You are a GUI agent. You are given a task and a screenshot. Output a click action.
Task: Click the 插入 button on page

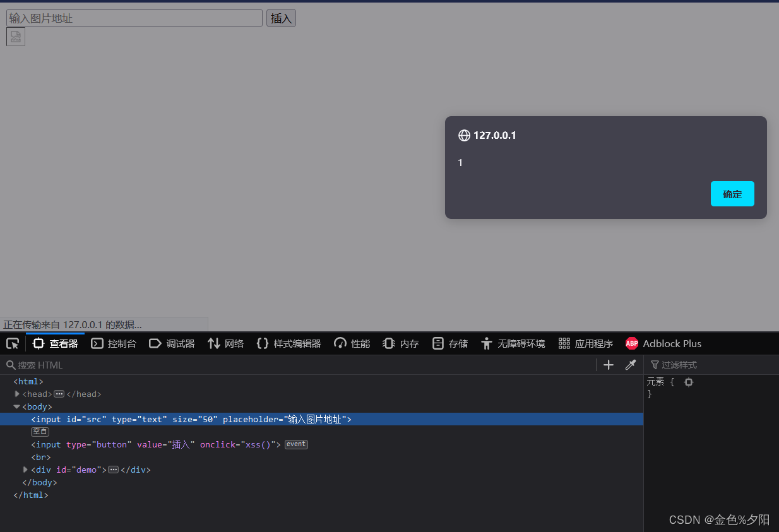[281, 18]
